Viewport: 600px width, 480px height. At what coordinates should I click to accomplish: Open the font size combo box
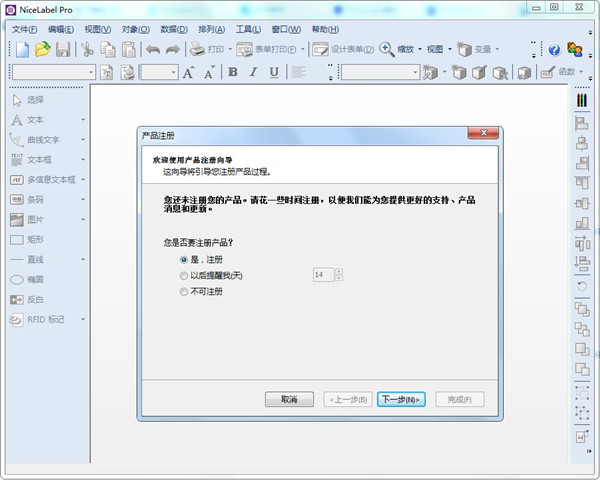(160, 72)
